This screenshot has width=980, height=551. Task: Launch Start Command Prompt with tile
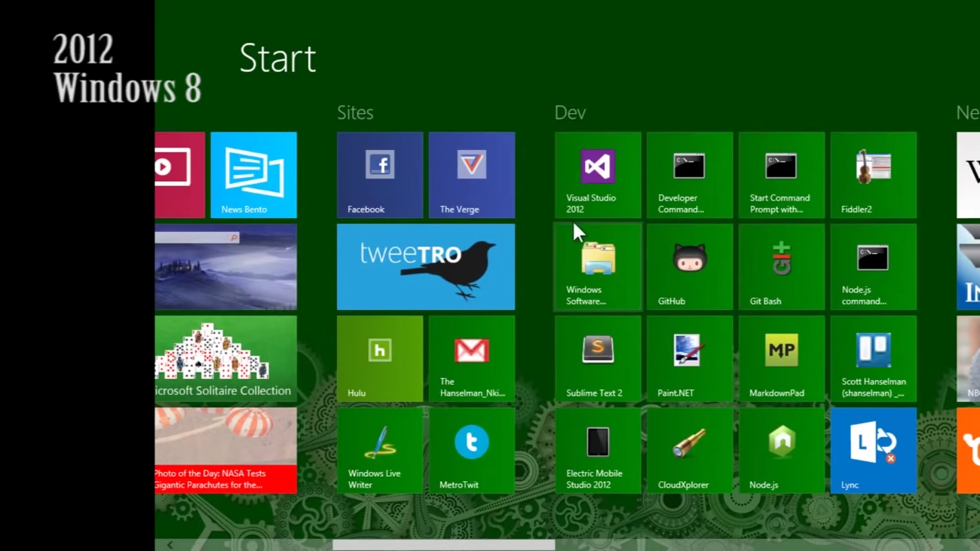click(782, 175)
